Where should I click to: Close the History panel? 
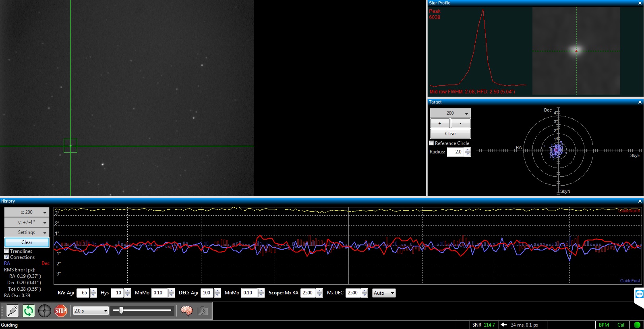click(640, 201)
